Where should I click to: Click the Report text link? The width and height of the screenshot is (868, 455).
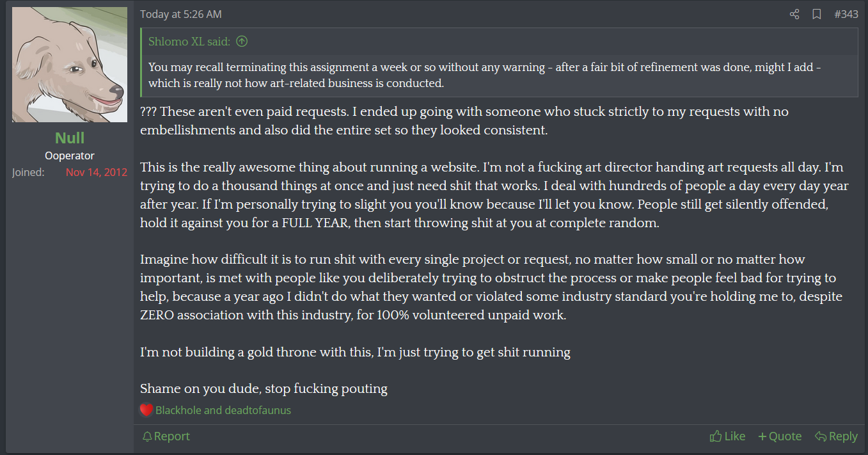172,436
